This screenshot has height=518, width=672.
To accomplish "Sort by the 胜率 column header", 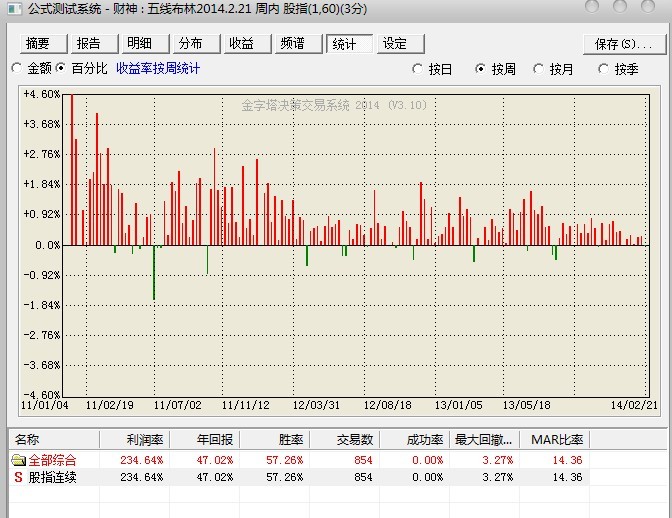I will point(274,440).
